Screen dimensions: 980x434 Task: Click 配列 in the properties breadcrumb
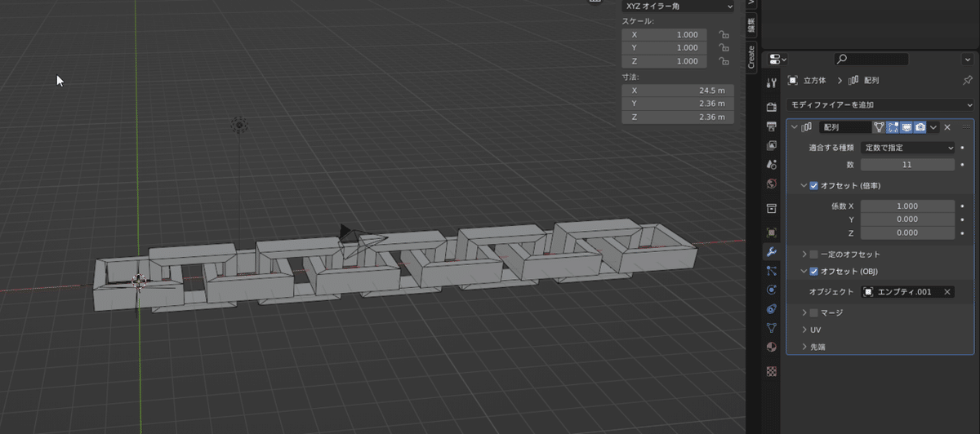tap(871, 81)
